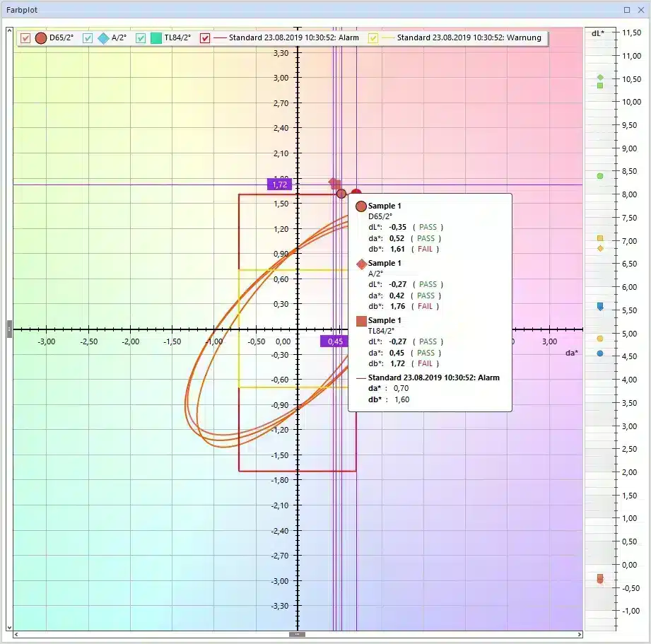This screenshot has height=644, width=651.
Task: Select the A/2° diamond data point in plot
Action: click(332, 182)
